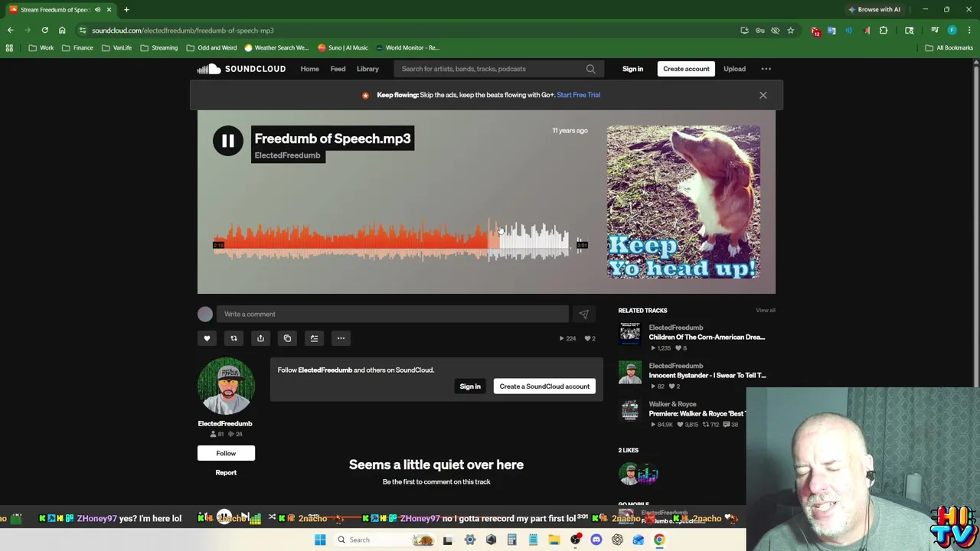The height and width of the screenshot is (551, 980).
Task: Click the header Sign in button
Action: pos(632,69)
